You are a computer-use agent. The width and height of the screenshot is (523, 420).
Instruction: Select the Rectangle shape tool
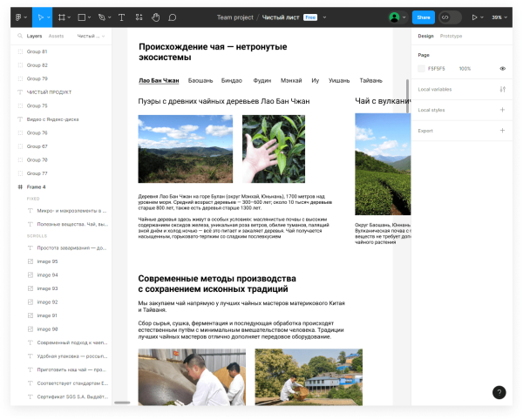pos(81,17)
